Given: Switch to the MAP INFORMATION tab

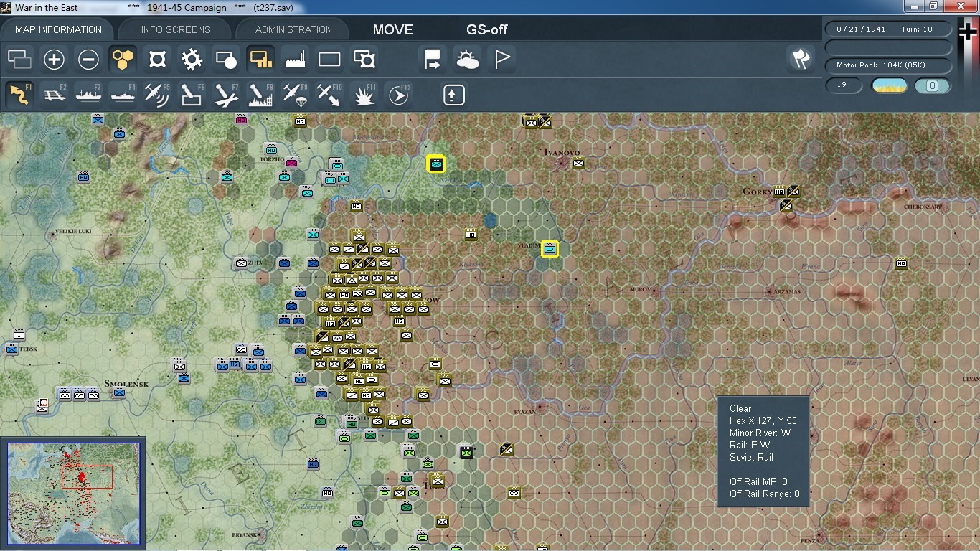Looking at the screenshot, I should tap(58, 29).
